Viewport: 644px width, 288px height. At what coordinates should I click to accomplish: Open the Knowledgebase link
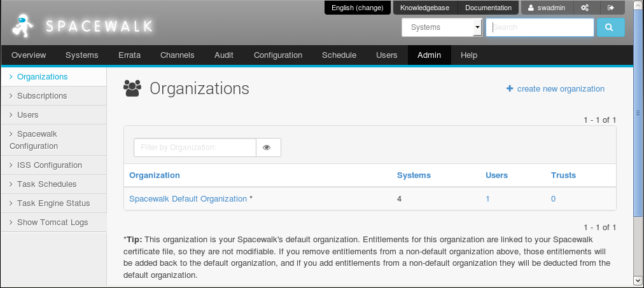pyautogui.click(x=424, y=8)
